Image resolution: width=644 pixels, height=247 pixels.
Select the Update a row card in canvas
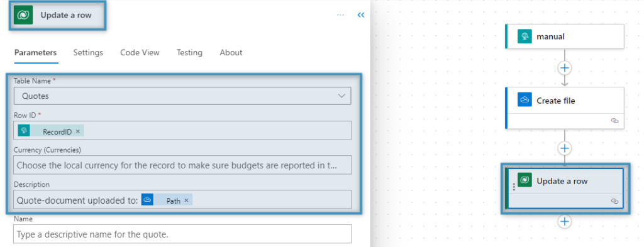point(565,189)
